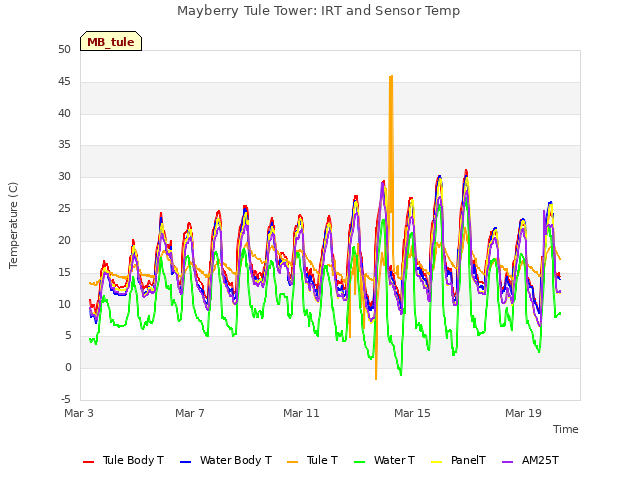
Task: Click the chart title Mayberry Tule Tower
Action: click(x=318, y=11)
